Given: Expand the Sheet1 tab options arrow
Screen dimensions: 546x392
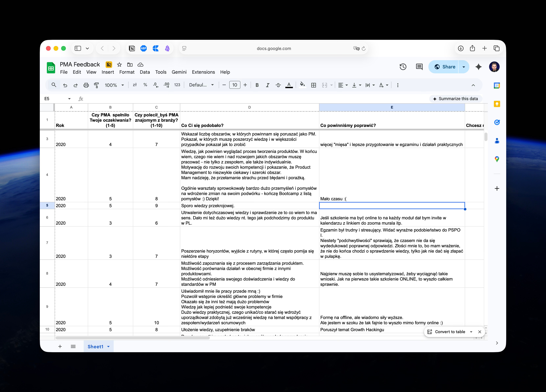Looking at the screenshot, I should (x=109, y=346).
